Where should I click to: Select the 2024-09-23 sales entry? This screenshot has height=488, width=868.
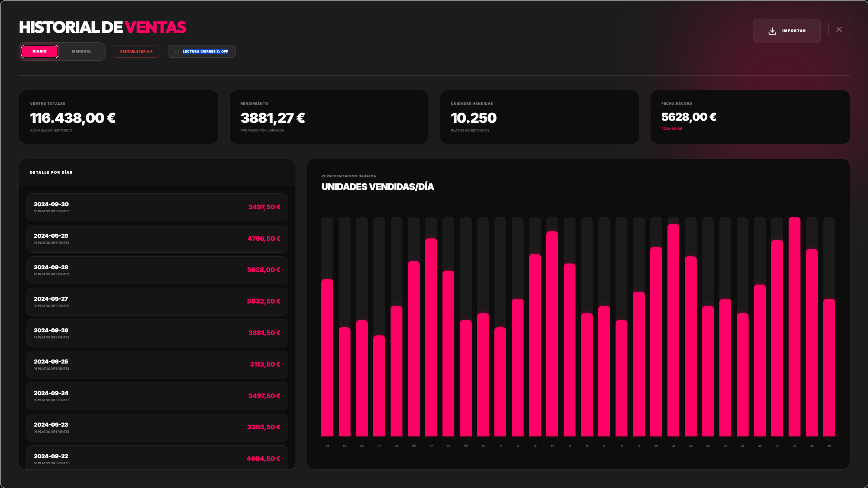[x=157, y=427]
